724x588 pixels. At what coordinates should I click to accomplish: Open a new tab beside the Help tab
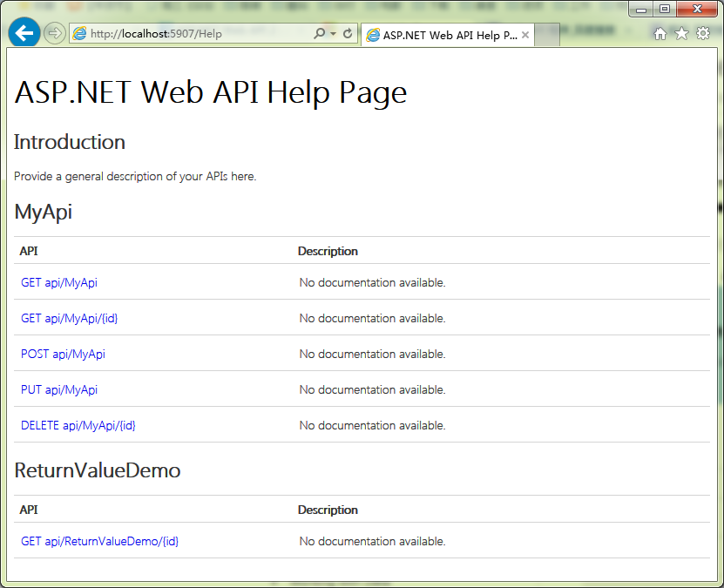click(x=547, y=36)
